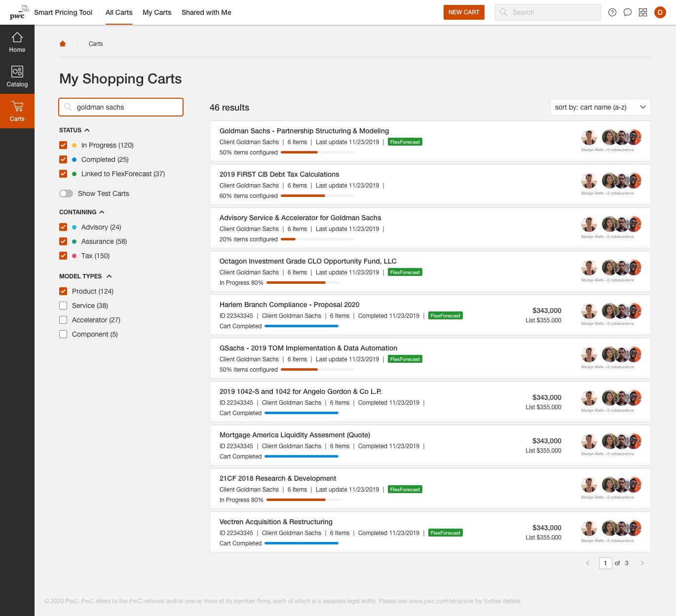Click the header Search field
Viewport: 676px width, 616px height.
tap(548, 12)
